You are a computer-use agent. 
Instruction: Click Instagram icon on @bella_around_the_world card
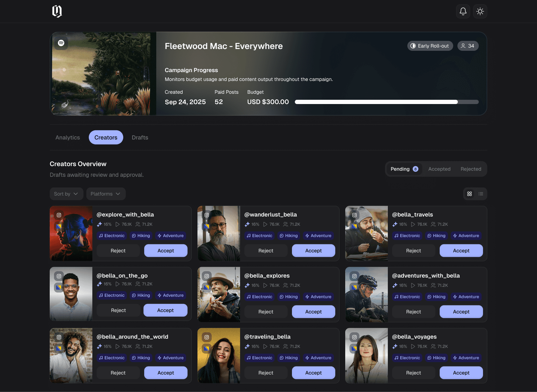[59, 337]
